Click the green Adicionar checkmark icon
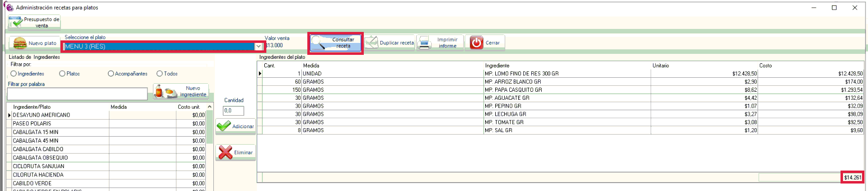Screen dimensions: 868x191 pos(223,126)
